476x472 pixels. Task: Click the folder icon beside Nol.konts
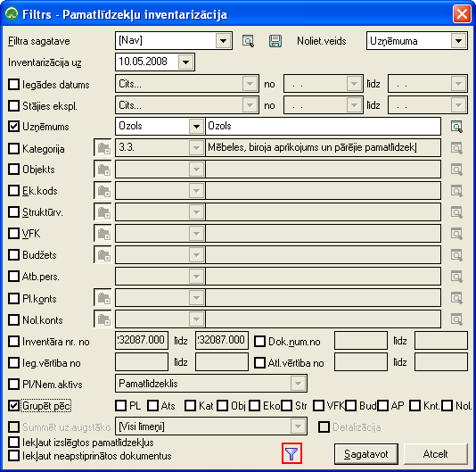tap(103, 319)
